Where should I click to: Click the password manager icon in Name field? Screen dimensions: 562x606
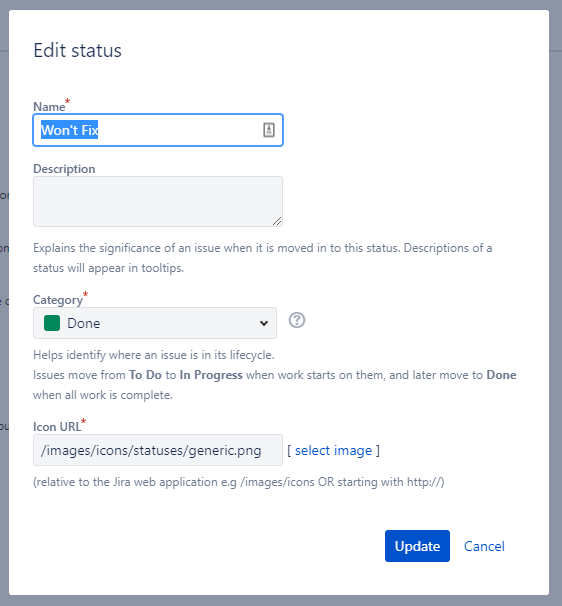[x=269, y=130]
